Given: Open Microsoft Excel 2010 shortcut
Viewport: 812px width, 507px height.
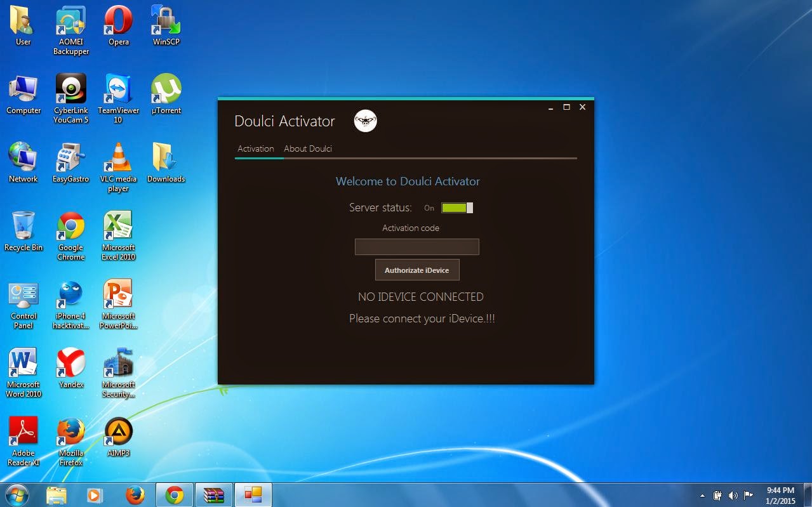Looking at the screenshot, I should (x=118, y=235).
